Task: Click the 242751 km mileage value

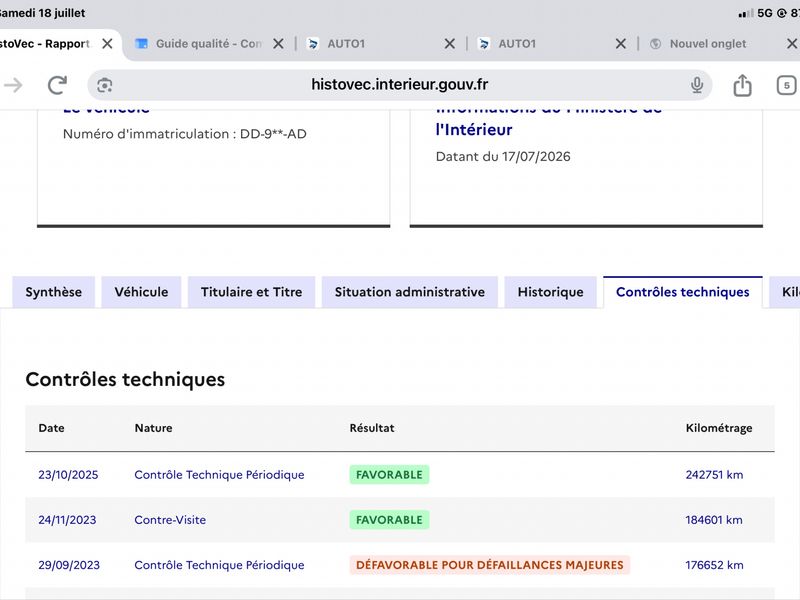Action: click(x=714, y=475)
